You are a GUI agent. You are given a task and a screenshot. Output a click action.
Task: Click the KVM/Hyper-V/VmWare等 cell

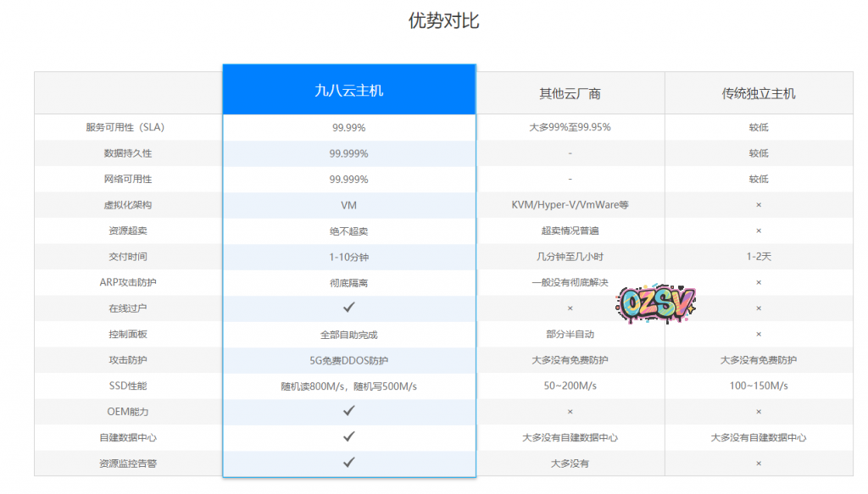point(570,205)
